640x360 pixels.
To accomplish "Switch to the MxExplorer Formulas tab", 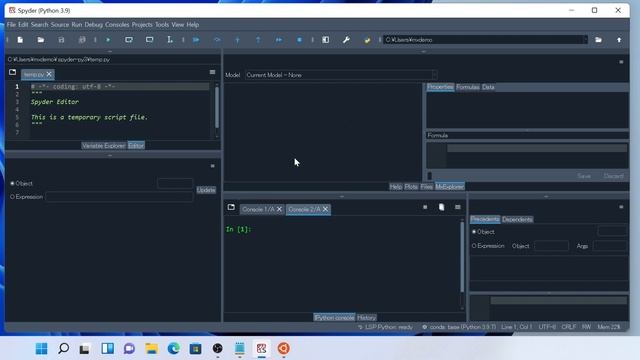I will pyautogui.click(x=468, y=87).
